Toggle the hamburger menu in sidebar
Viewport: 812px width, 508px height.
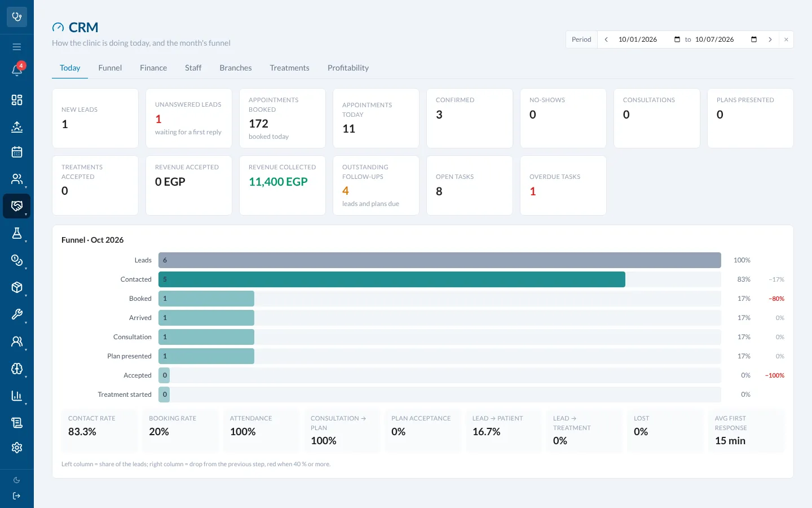point(17,47)
